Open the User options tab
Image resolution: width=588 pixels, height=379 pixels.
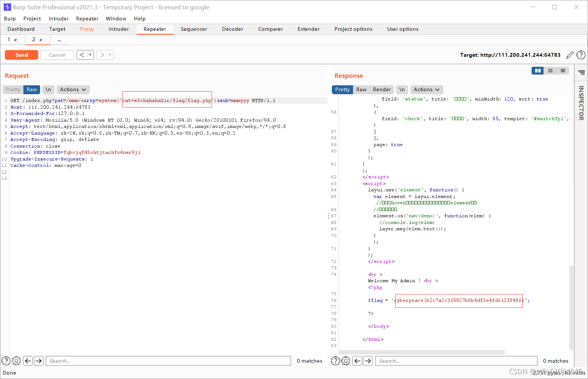pos(403,29)
